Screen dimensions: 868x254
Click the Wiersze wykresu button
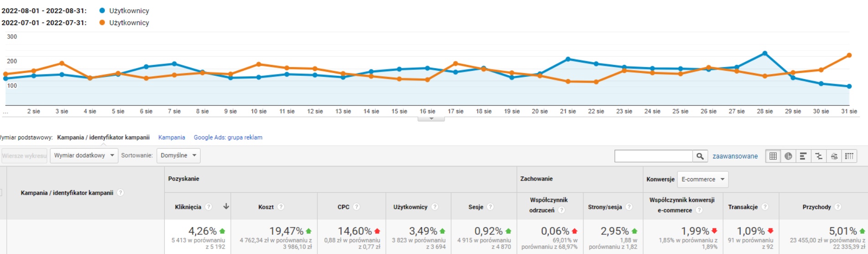24,156
